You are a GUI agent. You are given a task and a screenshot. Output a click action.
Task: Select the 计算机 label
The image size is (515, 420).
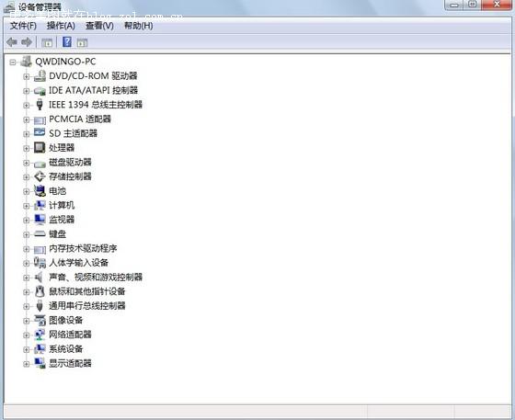tap(62, 205)
